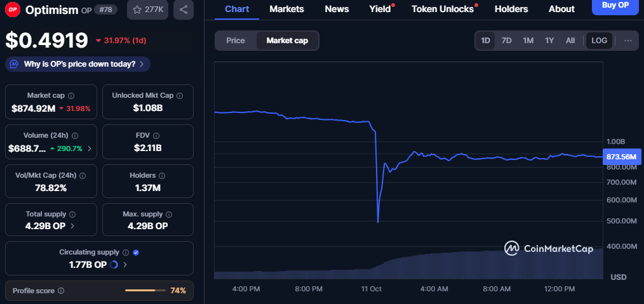
Task: Open the Markets tab
Action: pos(286,9)
